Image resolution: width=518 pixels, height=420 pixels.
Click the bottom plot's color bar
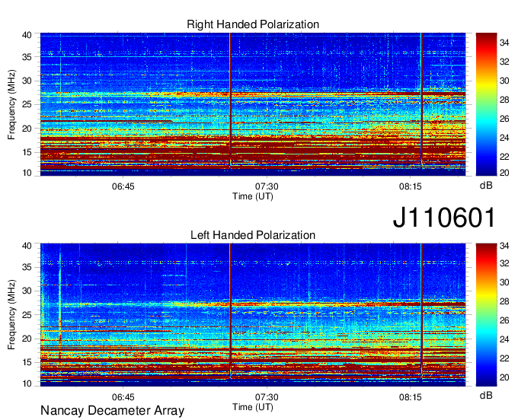[x=486, y=315]
